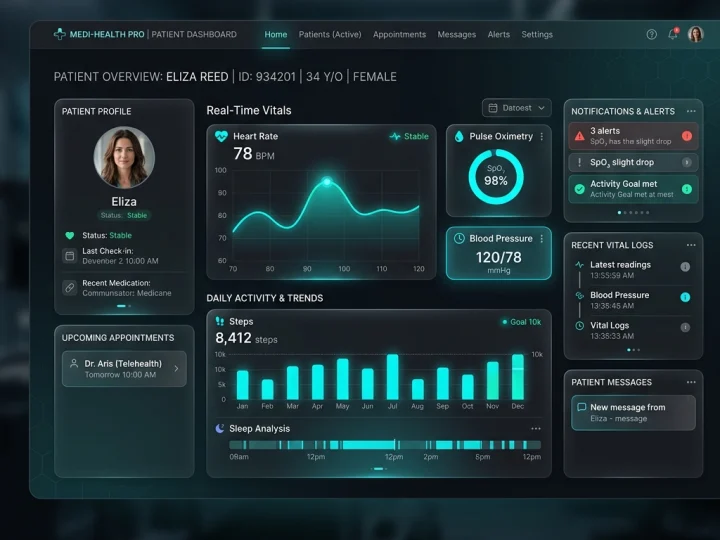Screen dimensions: 720x540
Task: Click the teal info badge on Blood Pressure log
Action: tap(685, 297)
